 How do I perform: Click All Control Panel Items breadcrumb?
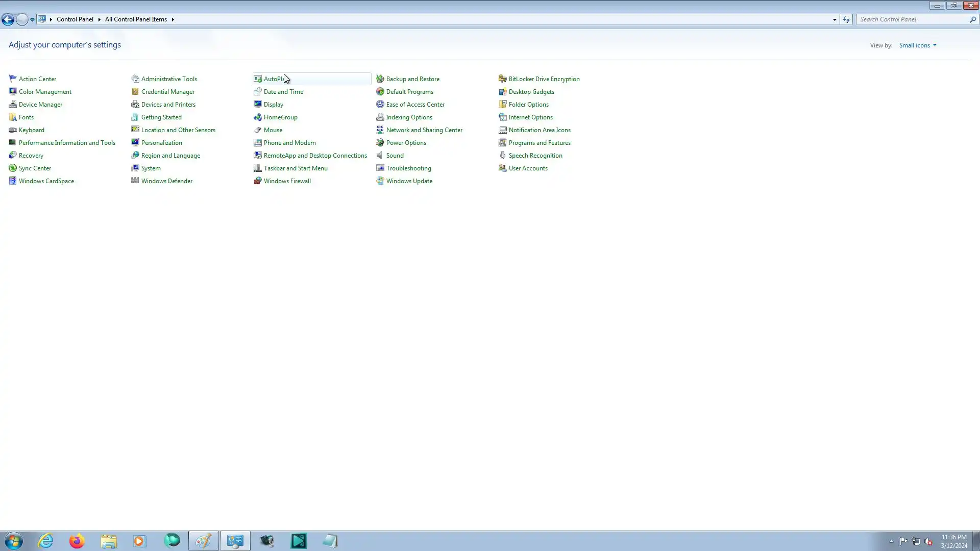pos(136,19)
